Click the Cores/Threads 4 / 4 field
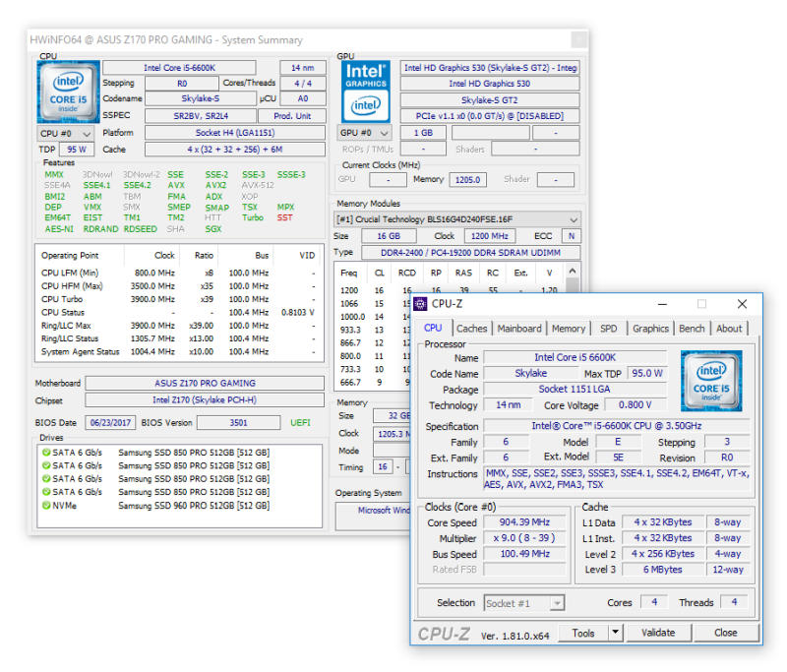This screenshot has width=787, height=672. [303, 84]
